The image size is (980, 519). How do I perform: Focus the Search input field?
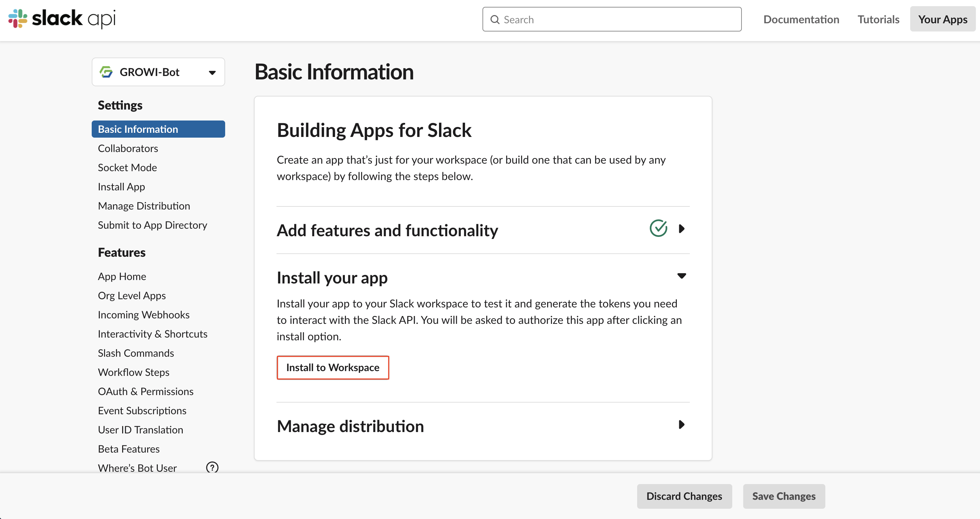[612, 20]
